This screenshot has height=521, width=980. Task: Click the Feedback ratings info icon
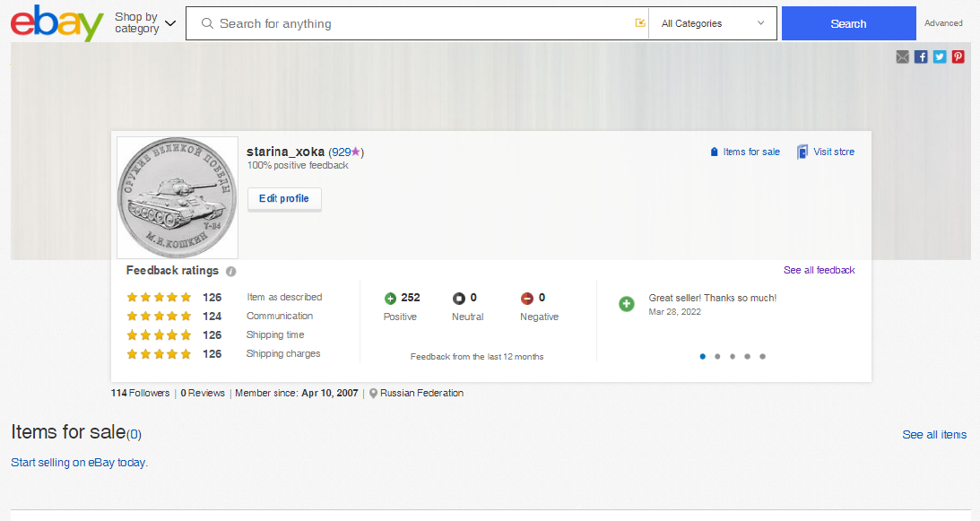click(230, 272)
